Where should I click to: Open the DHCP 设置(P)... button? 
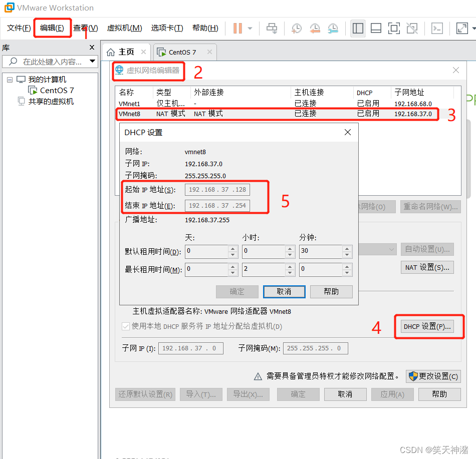[x=427, y=326]
